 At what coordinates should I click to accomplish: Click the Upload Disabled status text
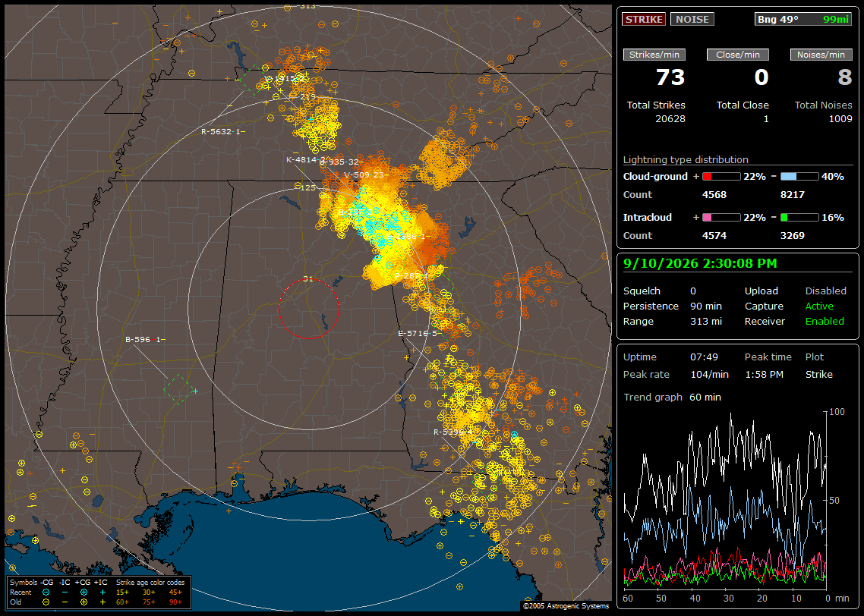tap(825, 291)
